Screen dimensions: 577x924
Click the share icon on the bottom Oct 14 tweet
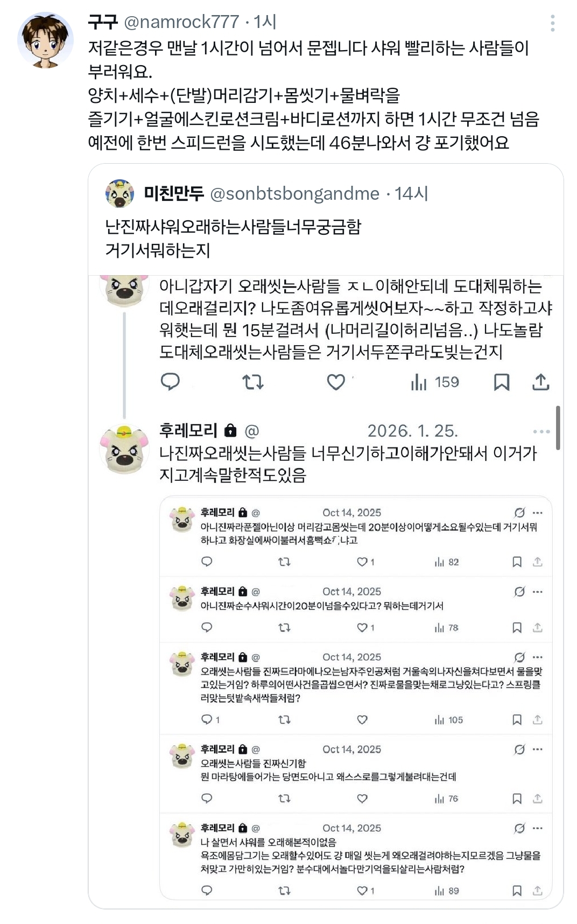tap(537, 889)
